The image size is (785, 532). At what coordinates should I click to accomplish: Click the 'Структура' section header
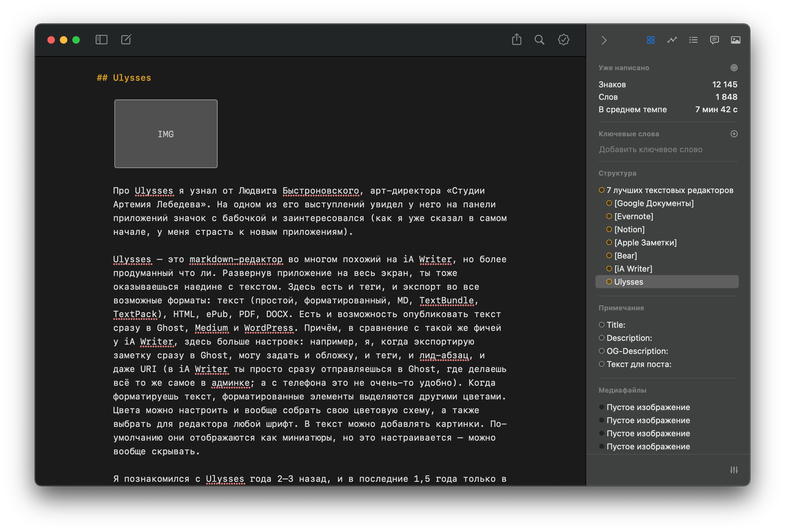(x=617, y=173)
